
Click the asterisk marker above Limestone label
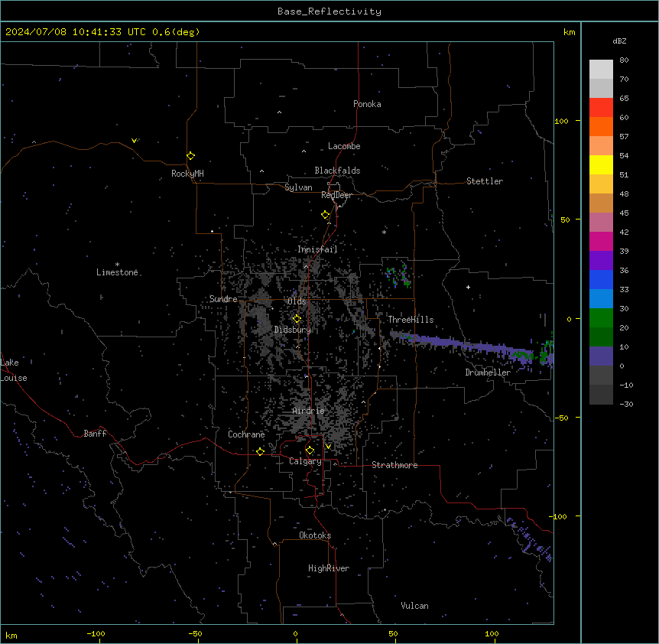(117, 265)
